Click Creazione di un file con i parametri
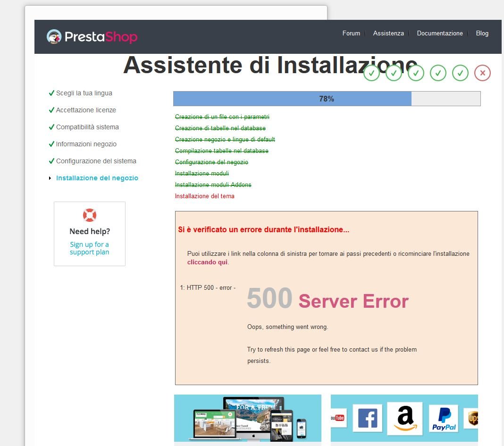Viewport: 504px width, 446px height. (222, 117)
